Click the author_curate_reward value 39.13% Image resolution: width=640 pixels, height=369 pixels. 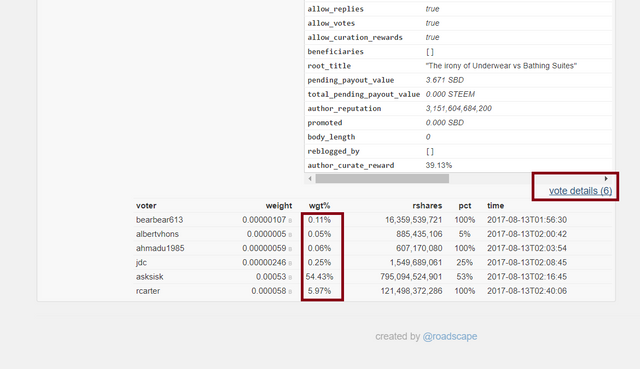point(438,165)
